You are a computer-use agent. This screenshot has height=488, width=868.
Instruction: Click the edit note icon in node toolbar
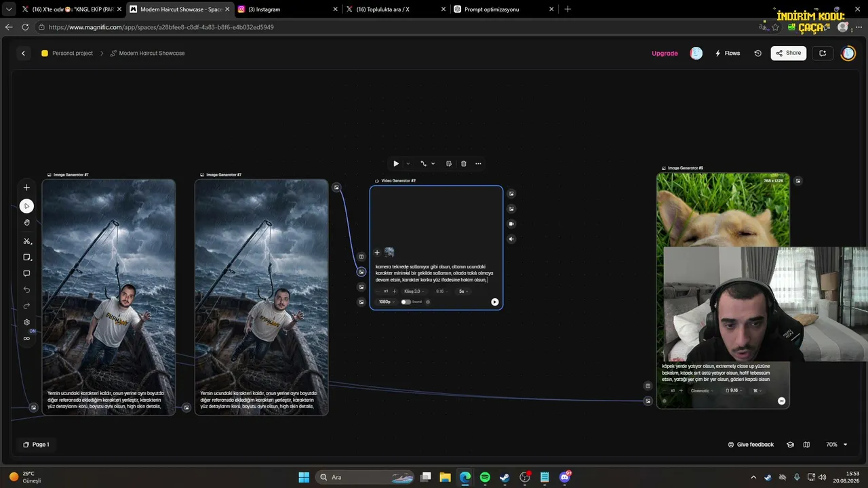pyautogui.click(x=449, y=163)
